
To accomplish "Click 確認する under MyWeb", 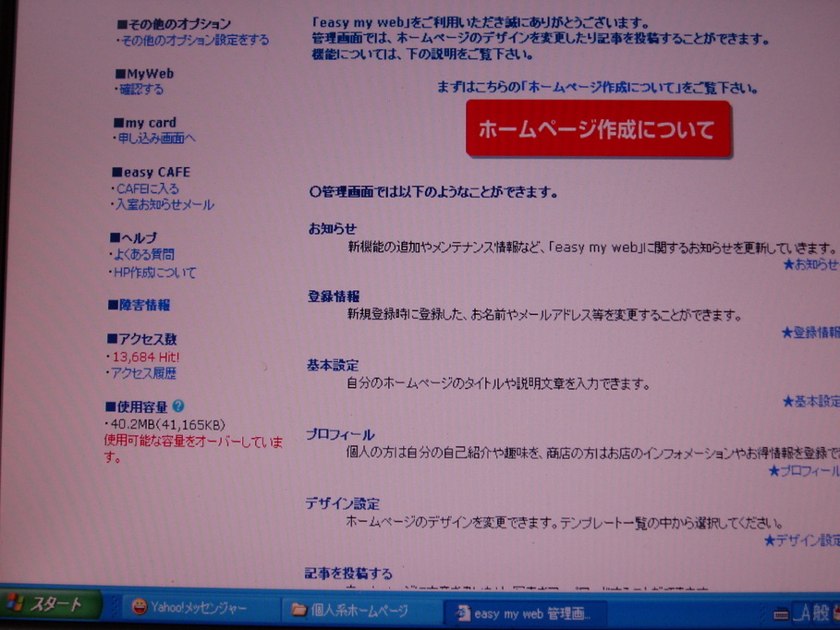I will click(x=141, y=90).
